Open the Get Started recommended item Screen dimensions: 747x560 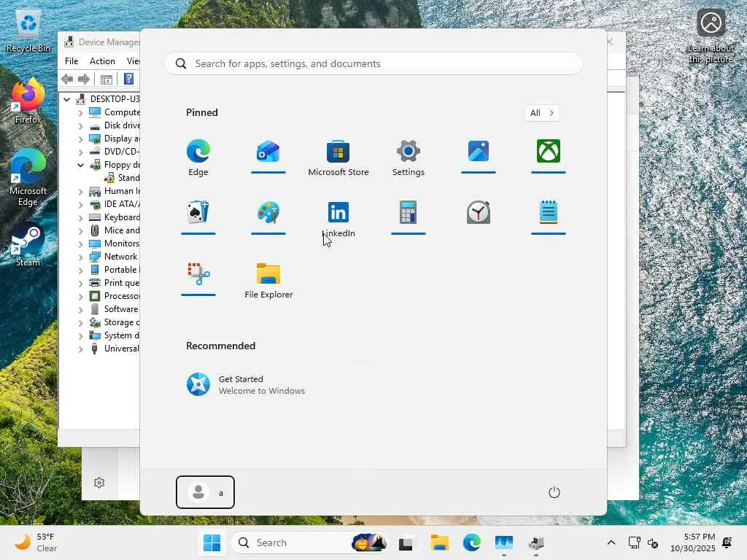[246, 385]
